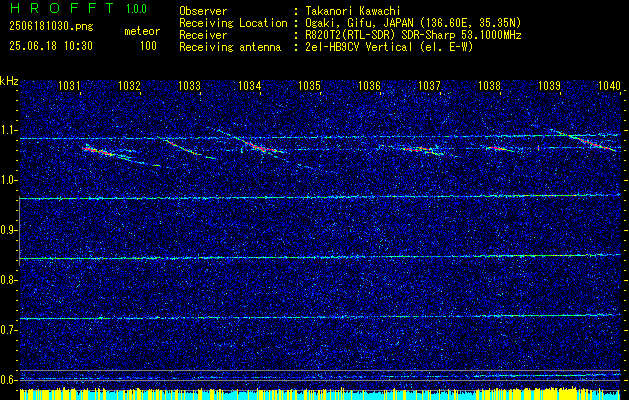Screen dimensions: 629x400
Task: Click the date 25.06.18 10:30
Action: (x=51, y=46)
